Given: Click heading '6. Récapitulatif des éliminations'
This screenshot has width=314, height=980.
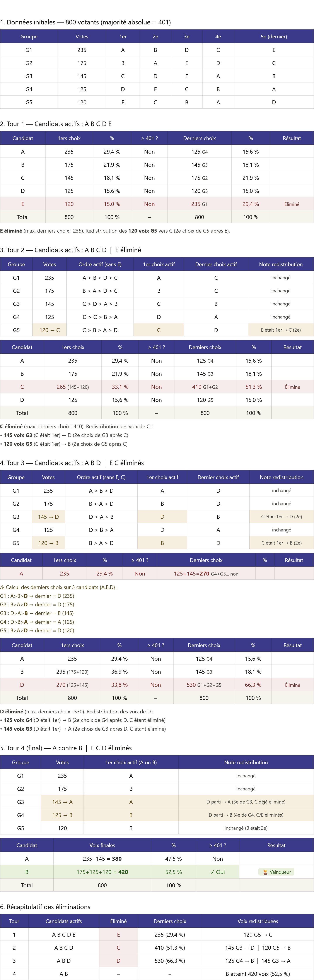Looking at the screenshot, I should (45, 907).
